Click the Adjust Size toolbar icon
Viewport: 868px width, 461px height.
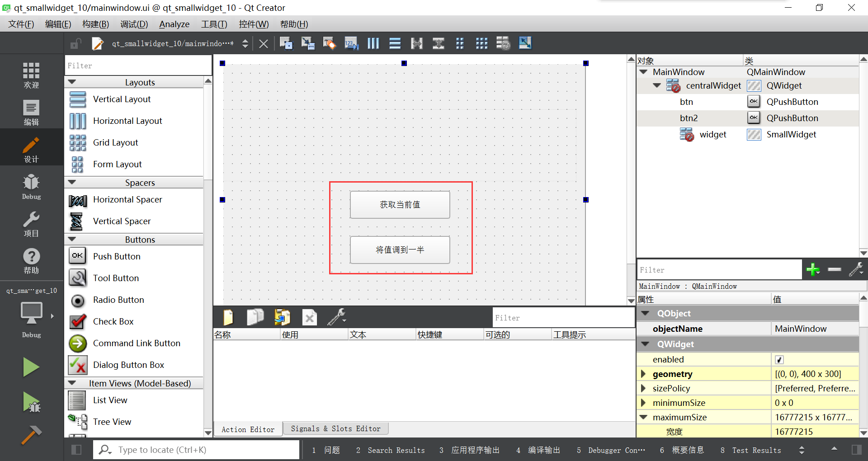(525, 43)
